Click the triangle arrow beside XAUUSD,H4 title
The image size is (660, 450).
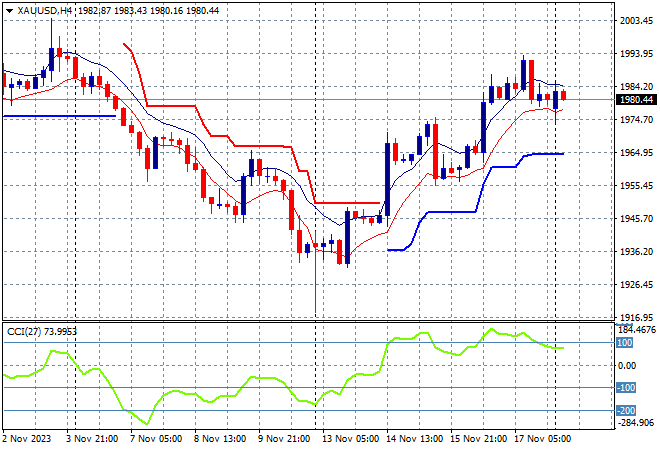click(9, 9)
